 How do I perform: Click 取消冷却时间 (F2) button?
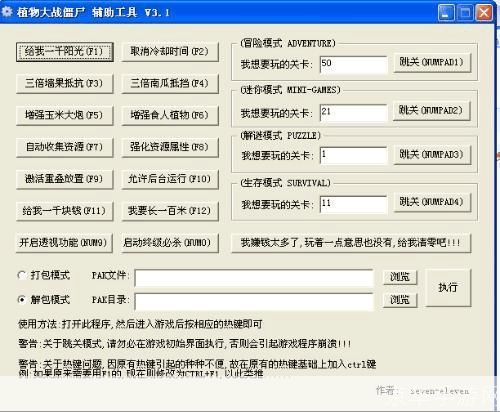pos(170,52)
